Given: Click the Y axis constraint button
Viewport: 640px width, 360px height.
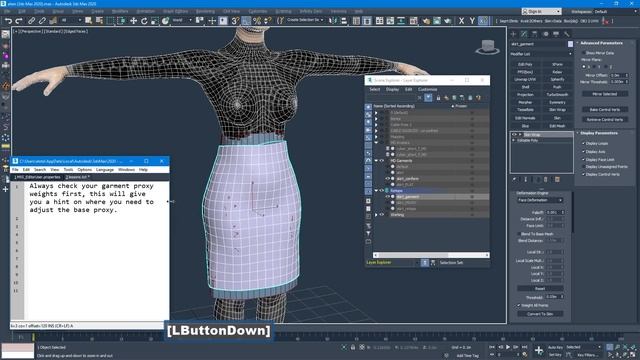Looking at the screenshot, I should click(472, 21).
